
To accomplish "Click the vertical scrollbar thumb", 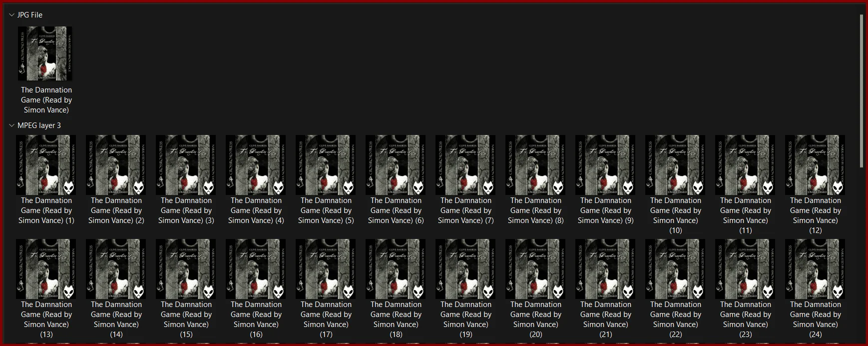I will tap(862, 91).
